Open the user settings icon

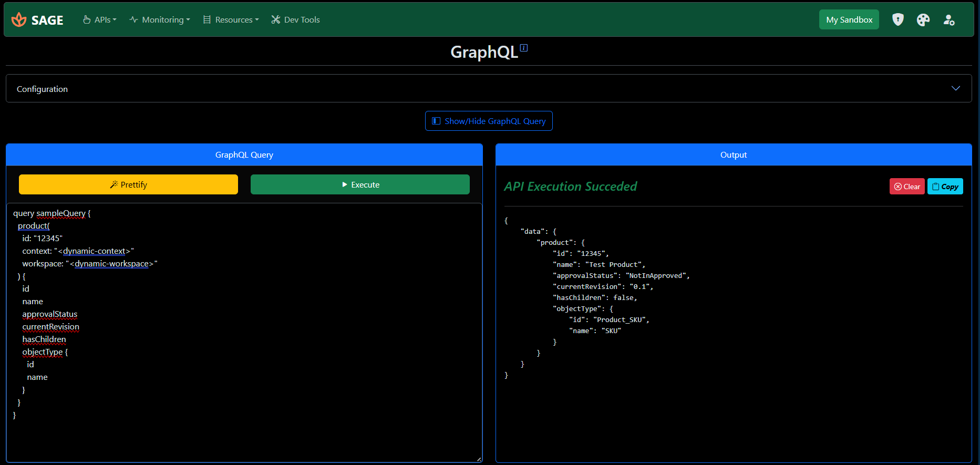coord(949,20)
